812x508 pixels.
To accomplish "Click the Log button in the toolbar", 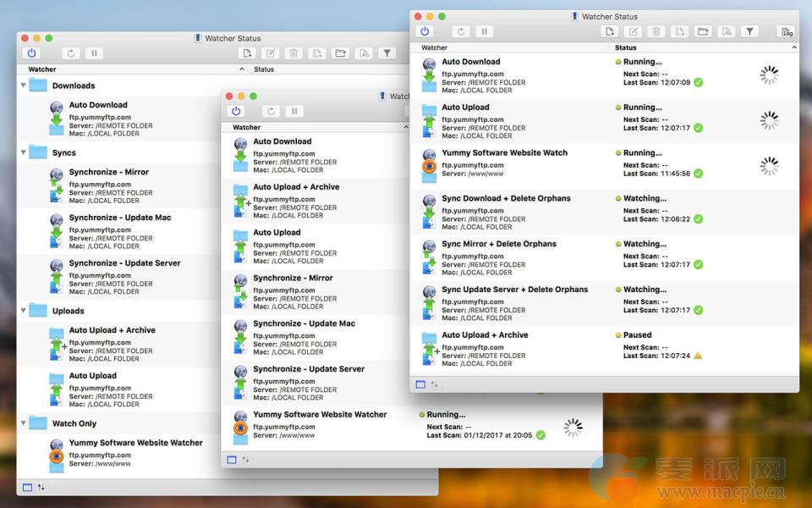I will coord(787,31).
